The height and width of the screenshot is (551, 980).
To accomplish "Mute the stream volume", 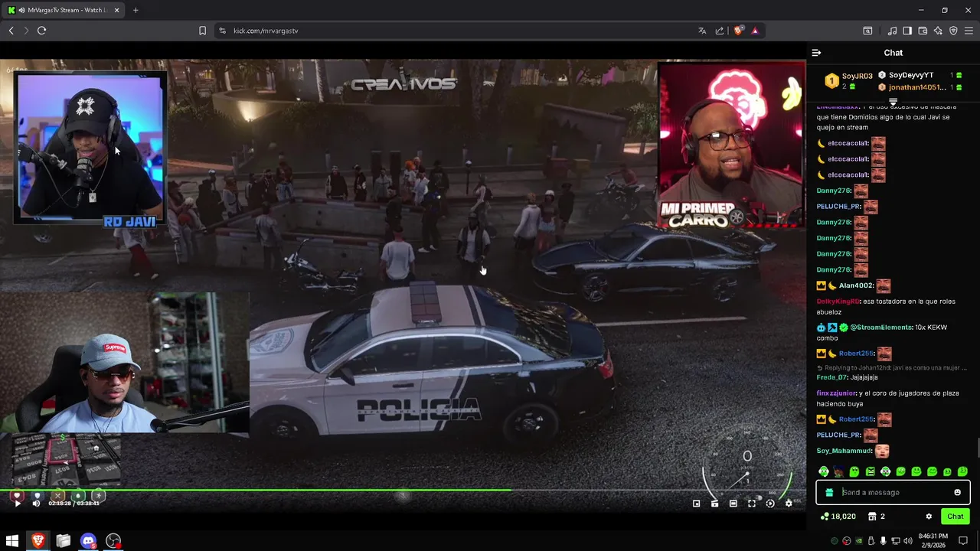I will pos(36,503).
